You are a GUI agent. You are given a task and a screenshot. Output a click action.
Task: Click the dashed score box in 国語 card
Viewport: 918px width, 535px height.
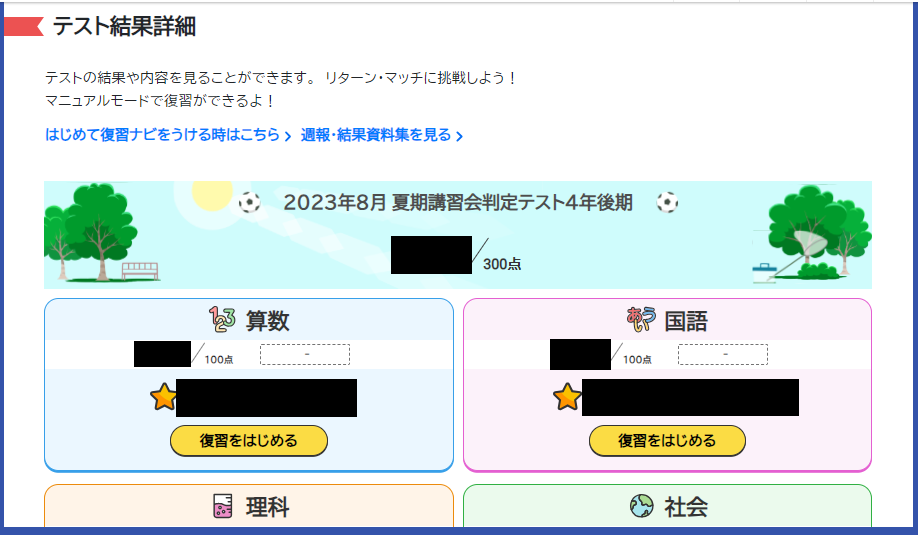(x=723, y=355)
